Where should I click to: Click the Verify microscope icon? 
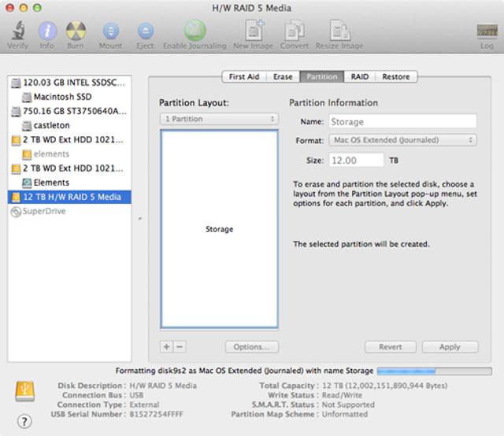[x=17, y=32]
